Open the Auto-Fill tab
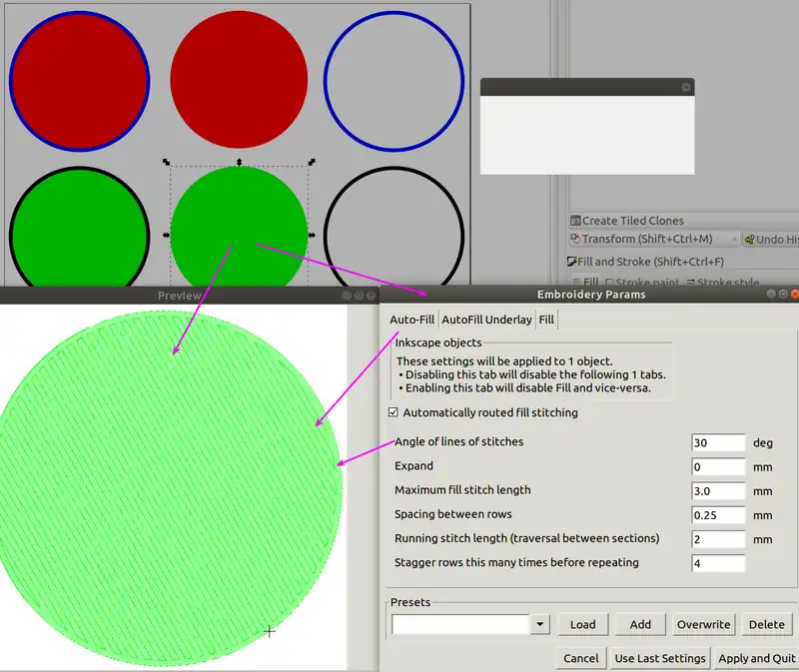Screen dimensions: 799x672 (x=411, y=320)
